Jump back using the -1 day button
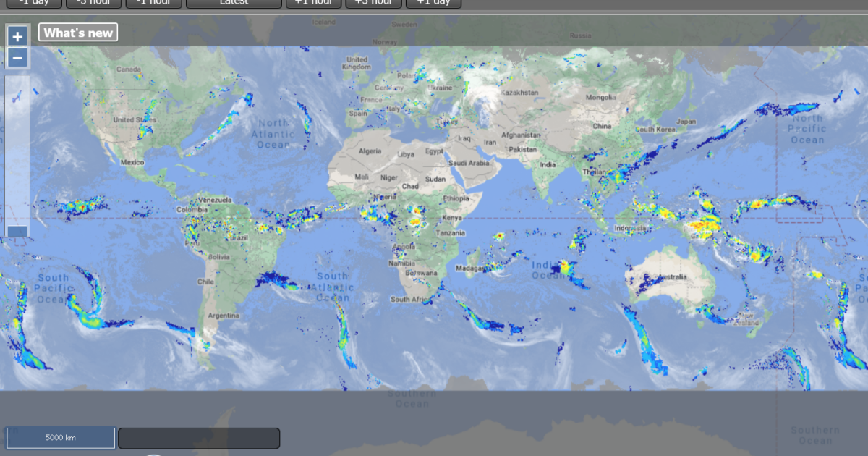Viewport: 868px width, 456px height. click(x=34, y=3)
